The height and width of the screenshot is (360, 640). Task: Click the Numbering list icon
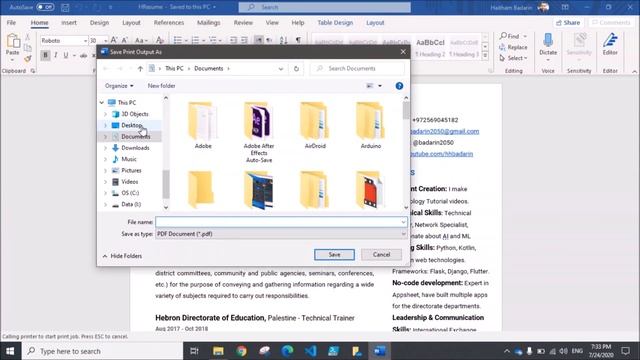pyautogui.click(x=195, y=40)
